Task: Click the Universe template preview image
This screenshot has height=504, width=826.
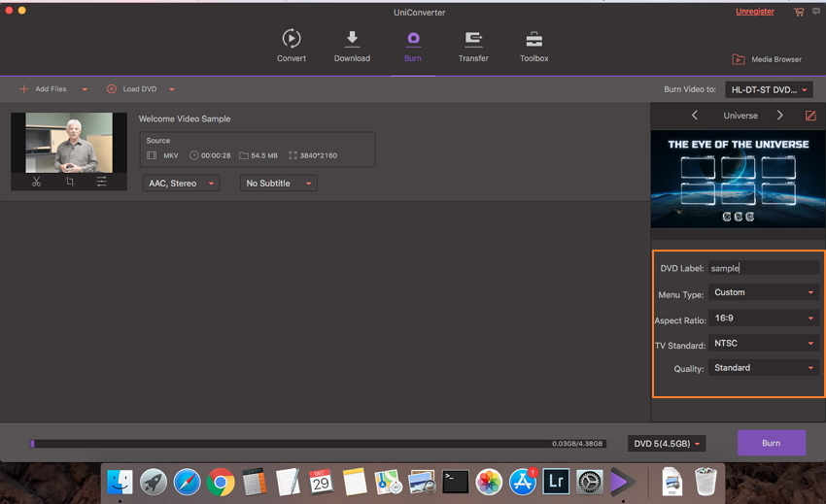Action: pos(738,179)
